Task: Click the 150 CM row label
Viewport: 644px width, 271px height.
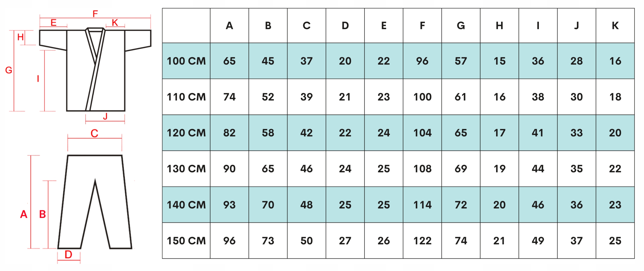Action: (x=186, y=241)
